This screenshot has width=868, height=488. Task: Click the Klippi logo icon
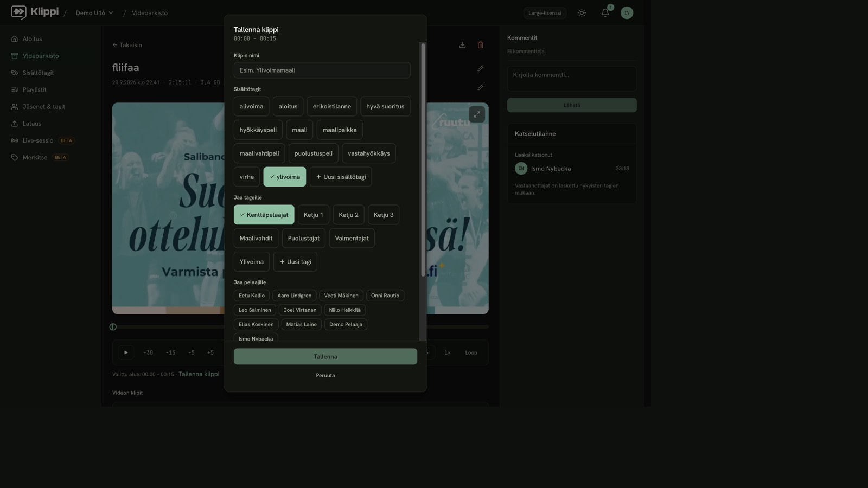pos(18,12)
